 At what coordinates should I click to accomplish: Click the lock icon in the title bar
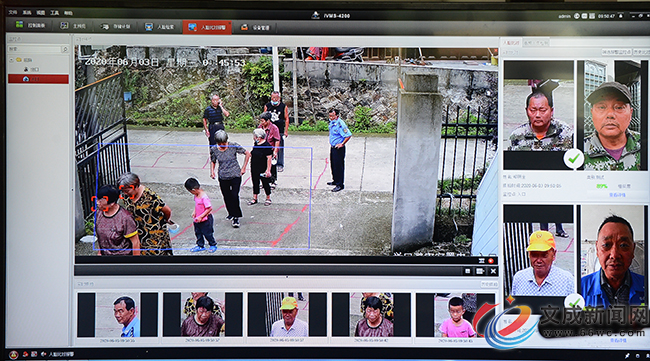621,16
